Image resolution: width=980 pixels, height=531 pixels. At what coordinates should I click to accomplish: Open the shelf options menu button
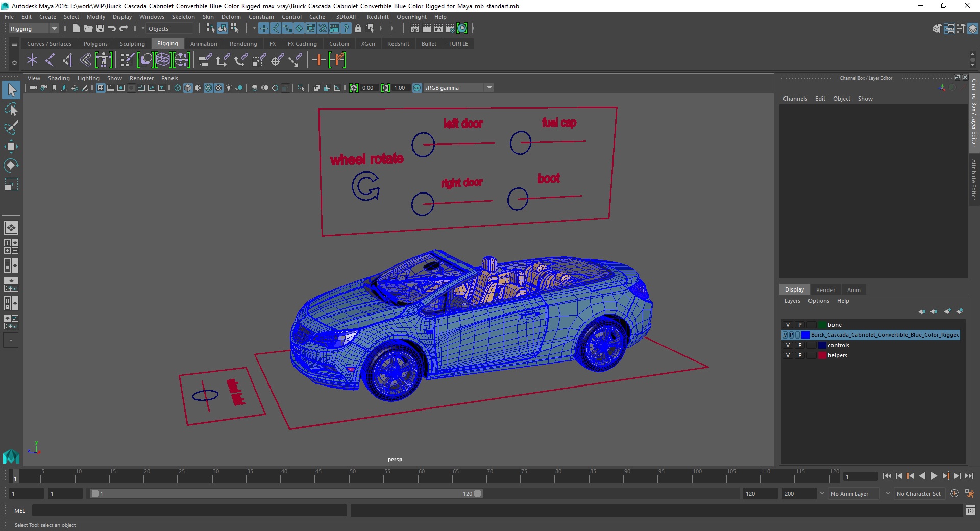14,63
